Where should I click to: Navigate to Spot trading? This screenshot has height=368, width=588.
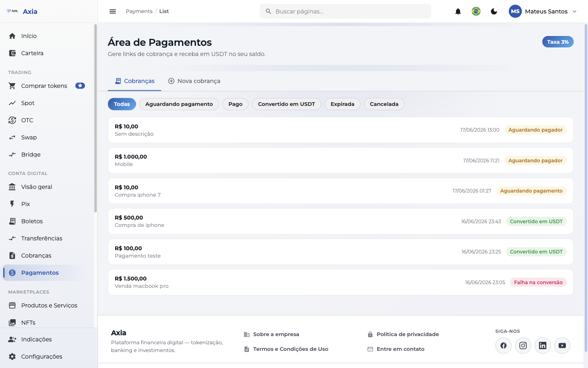coord(47,103)
